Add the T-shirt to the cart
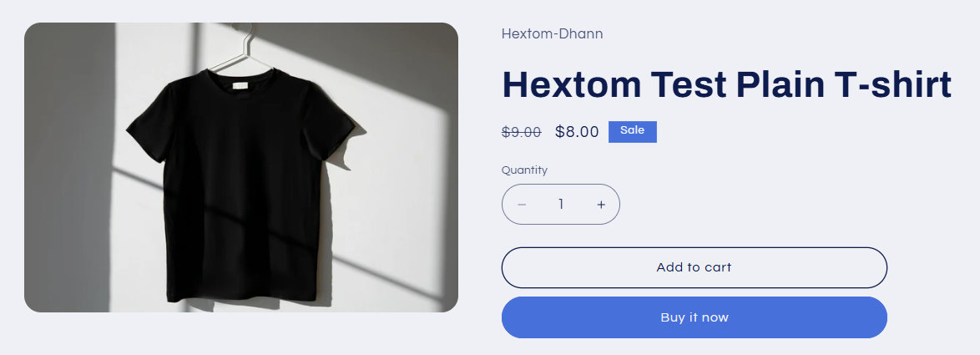This screenshot has width=980, height=355. click(695, 267)
